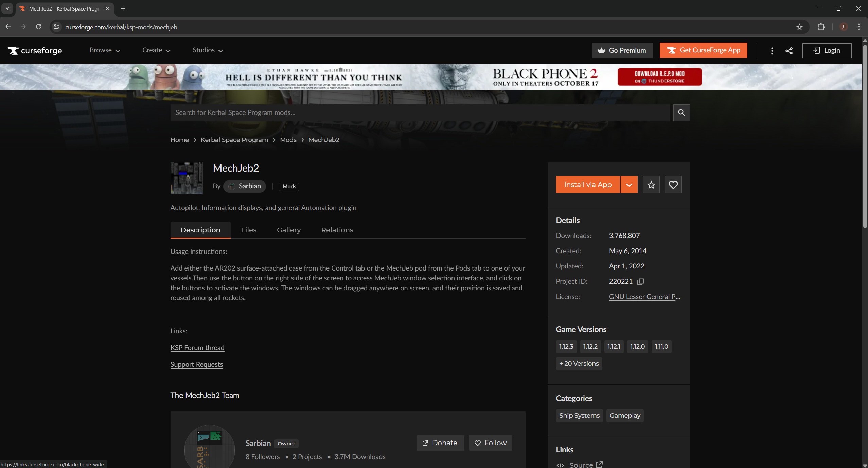The width and height of the screenshot is (868, 468).
Task: Open the GNU Lesser General license link
Action: (644, 297)
